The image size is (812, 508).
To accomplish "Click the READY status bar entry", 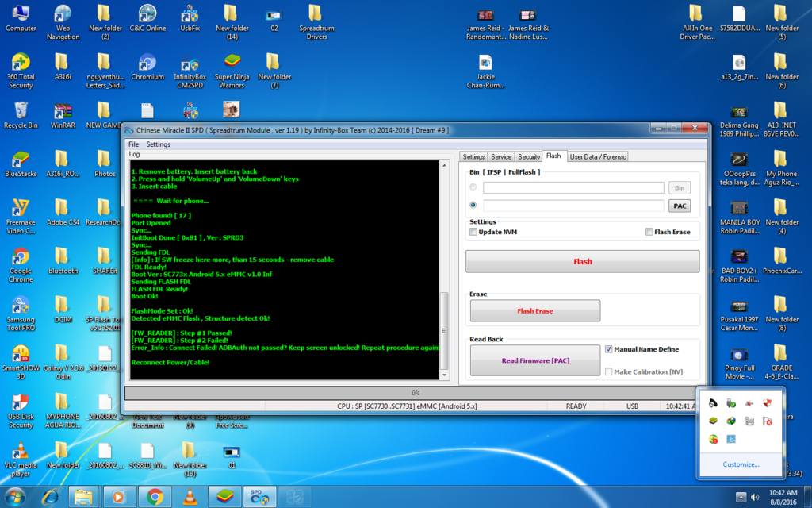I will (576, 406).
